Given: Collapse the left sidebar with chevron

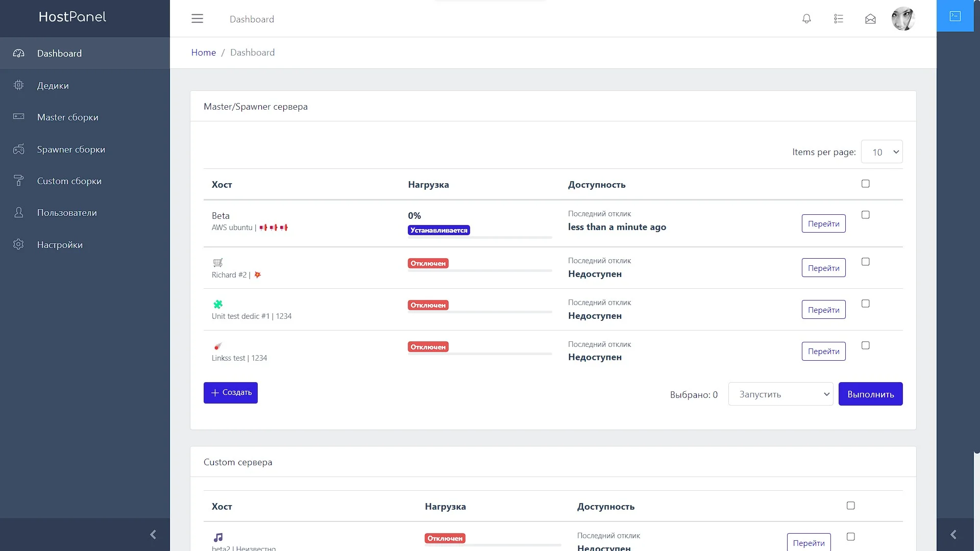Looking at the screenshot, I should [x=153, y=534].
